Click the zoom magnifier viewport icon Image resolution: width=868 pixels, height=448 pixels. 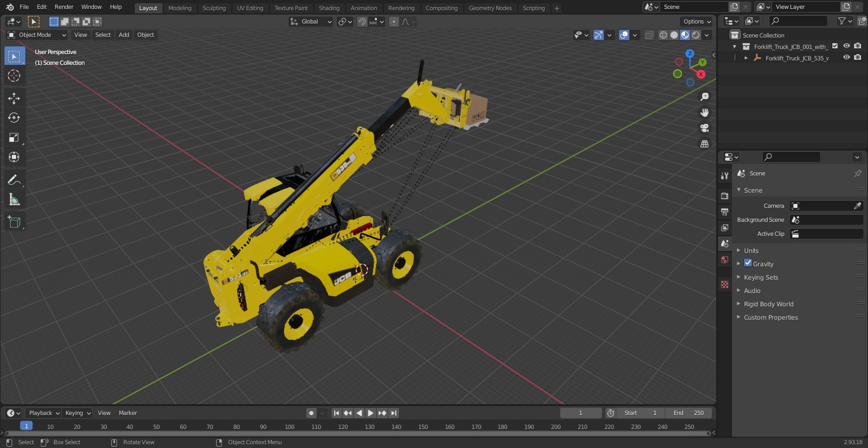point(704,97)
